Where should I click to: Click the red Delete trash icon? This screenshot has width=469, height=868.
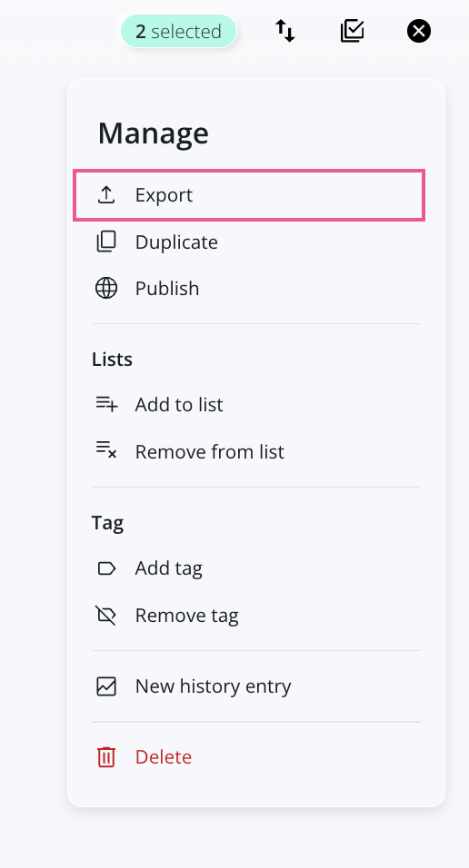click(x=105, y=756)
